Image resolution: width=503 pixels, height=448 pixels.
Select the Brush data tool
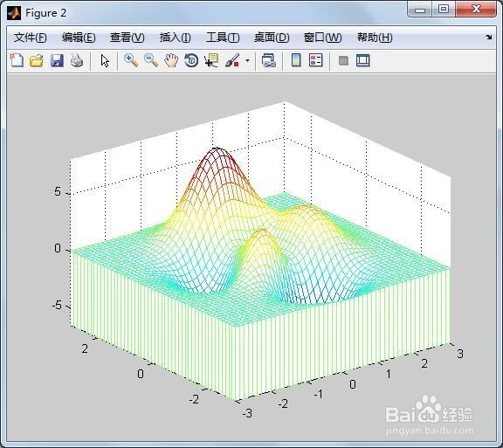(x=232, y=60)
